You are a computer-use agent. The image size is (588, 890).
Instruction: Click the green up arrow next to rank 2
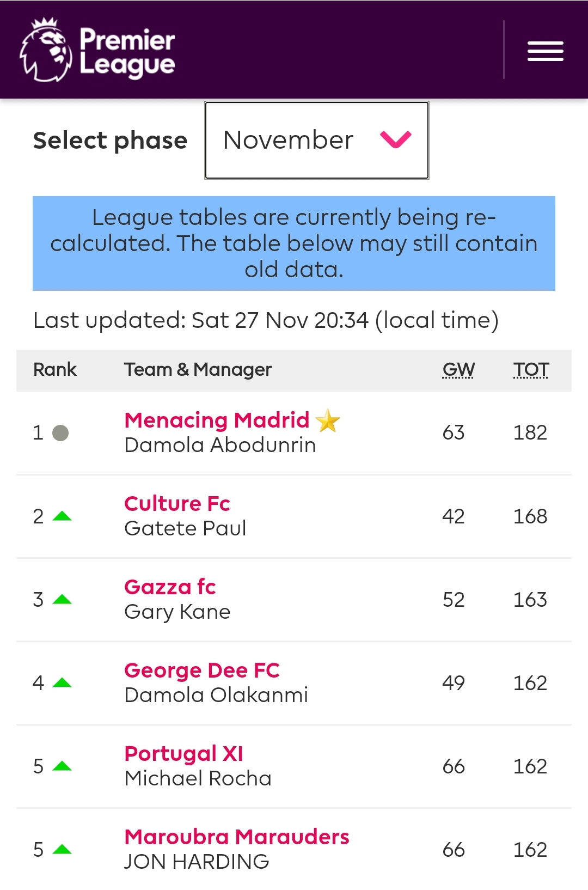pyautogui.click(x=62, y=516)
